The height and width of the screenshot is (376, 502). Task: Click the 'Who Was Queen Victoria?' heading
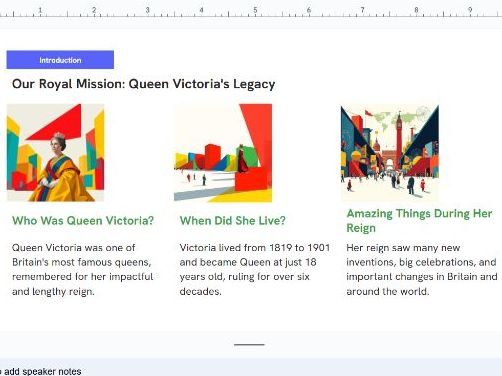click(83, 221)
